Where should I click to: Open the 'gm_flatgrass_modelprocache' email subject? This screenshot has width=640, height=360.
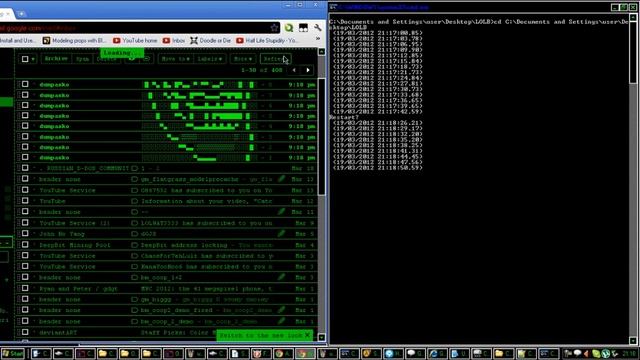(x=189, y=179)
